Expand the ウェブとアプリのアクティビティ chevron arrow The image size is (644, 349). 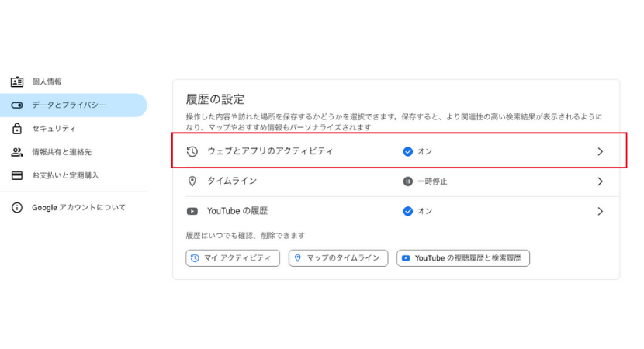pos(600,151)
